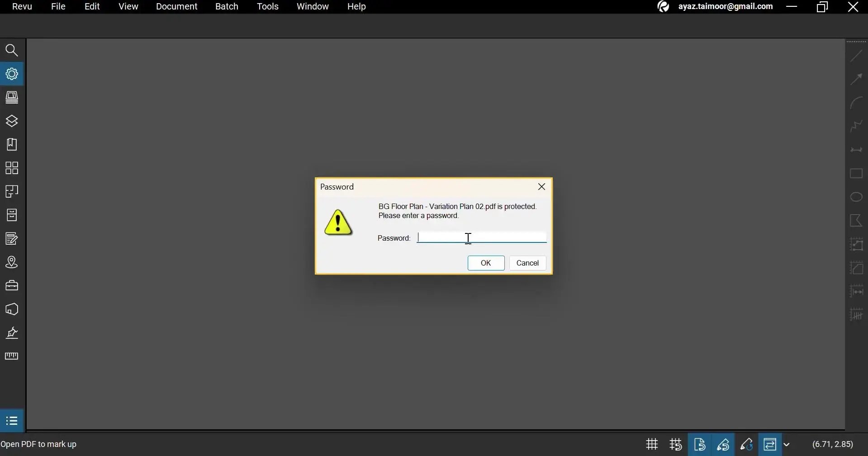Open the View menu
The height and width of the screenshot is (456, 868).
point(128,6)
